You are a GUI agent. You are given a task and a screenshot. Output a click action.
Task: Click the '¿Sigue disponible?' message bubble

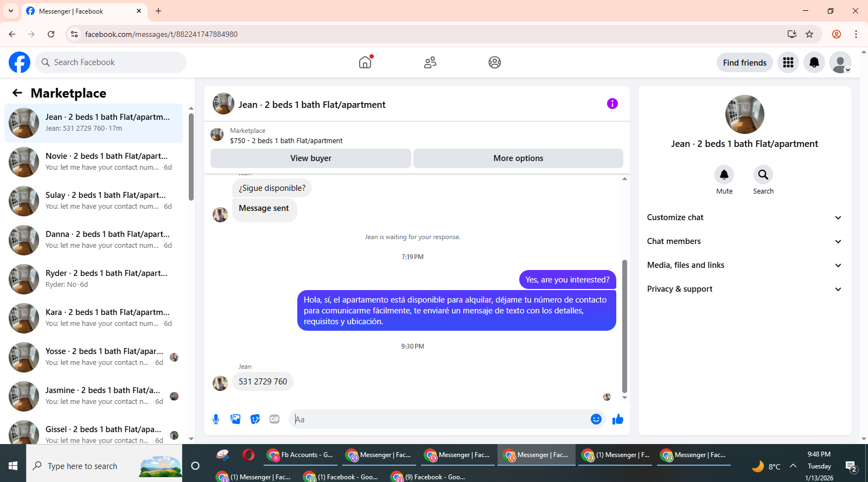pos(272,188)
